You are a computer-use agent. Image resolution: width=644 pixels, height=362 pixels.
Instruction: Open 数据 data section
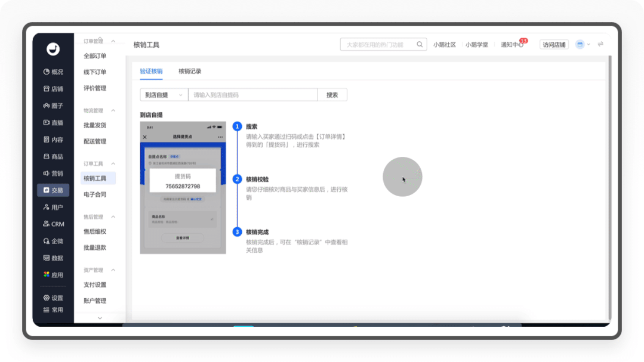[x=53, y=258]
